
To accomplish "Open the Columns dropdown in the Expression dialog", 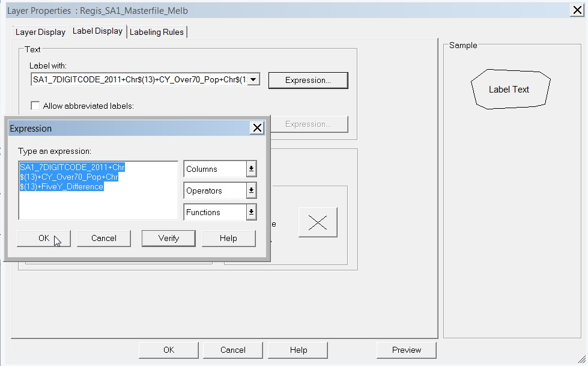I will [252, 169].
